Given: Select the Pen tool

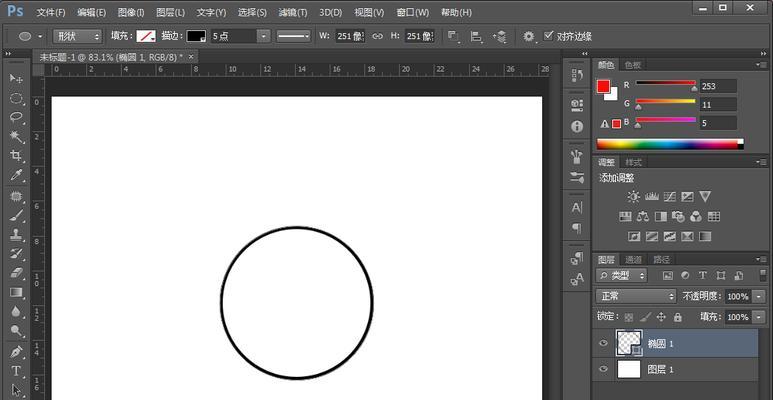Looking at the screenshot, I should (16, 352).
